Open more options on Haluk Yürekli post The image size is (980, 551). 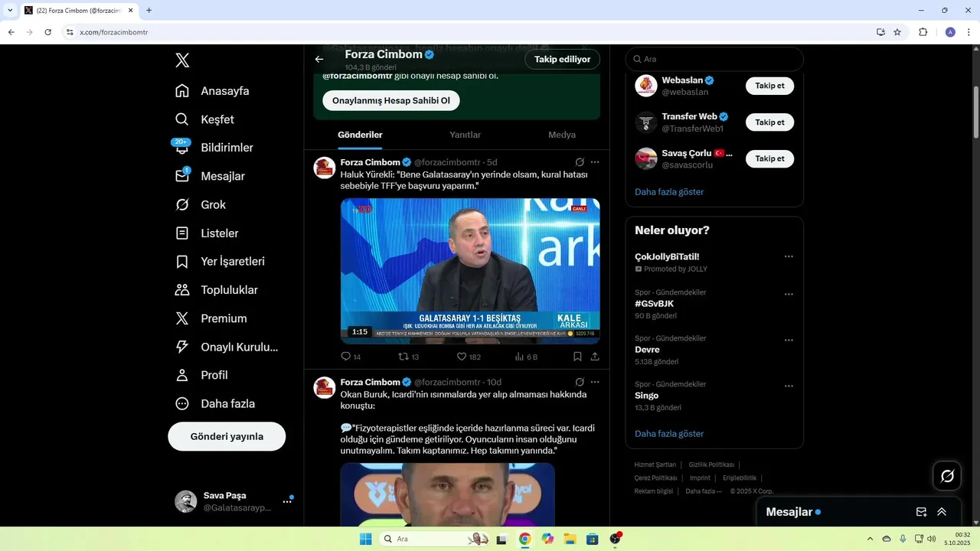595,162
